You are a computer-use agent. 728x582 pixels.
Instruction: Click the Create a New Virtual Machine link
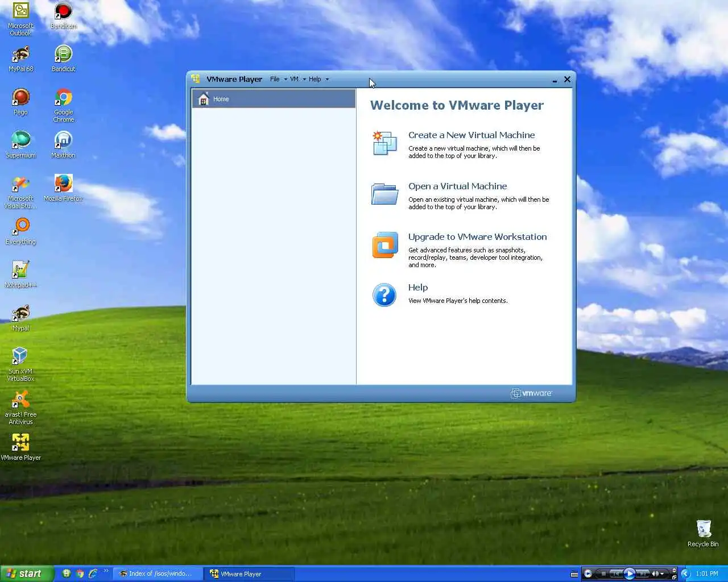pos(471,135)
